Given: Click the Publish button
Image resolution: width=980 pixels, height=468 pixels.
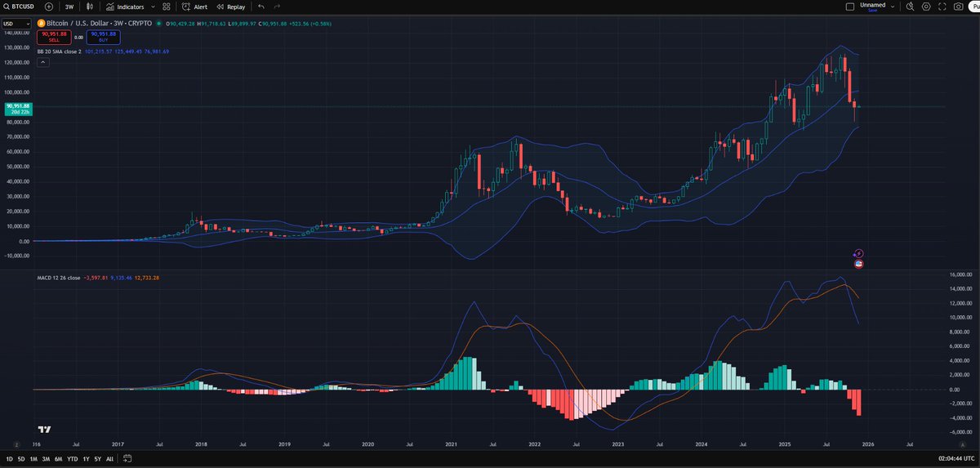Looking at the screenshot, I should 974,6.
